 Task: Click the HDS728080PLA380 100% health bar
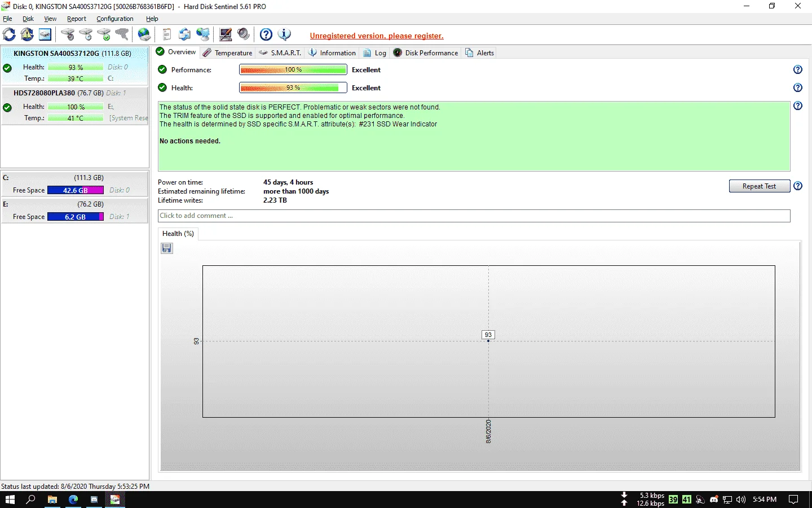76,107
